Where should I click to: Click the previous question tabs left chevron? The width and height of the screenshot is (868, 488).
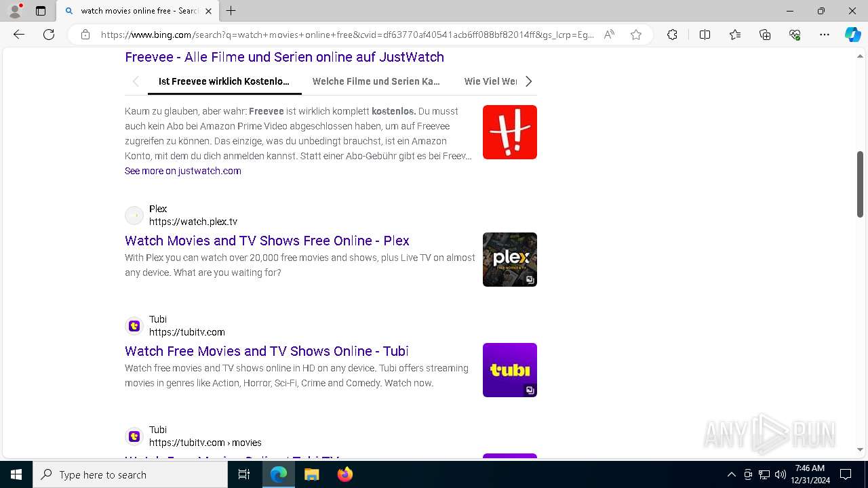click(x=136, y=81)
